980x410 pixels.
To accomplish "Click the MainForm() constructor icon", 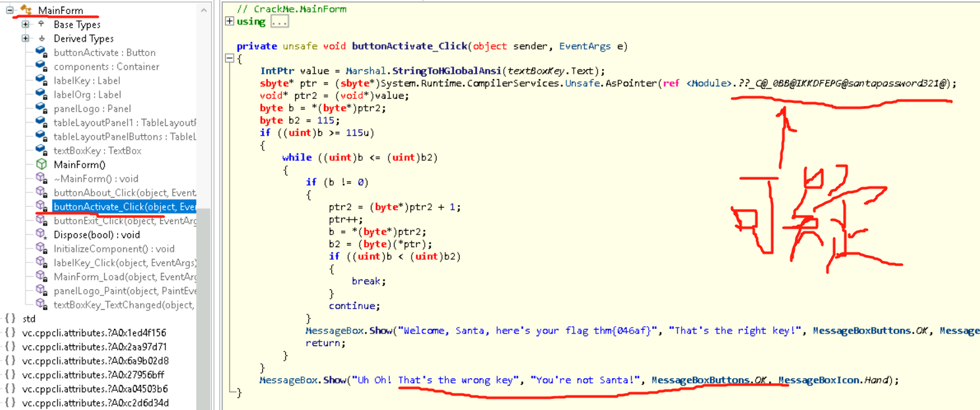I will tap(41, 165).
